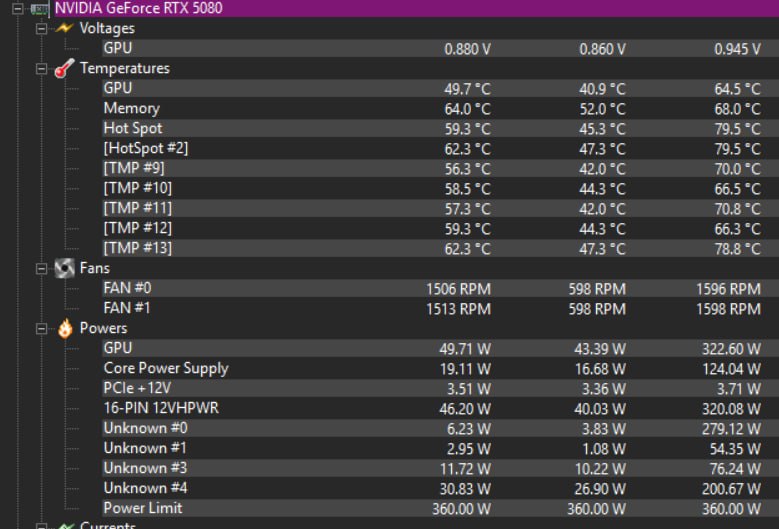
Task: Select the FAN #1 row
Action: click(x=440, y=308)
